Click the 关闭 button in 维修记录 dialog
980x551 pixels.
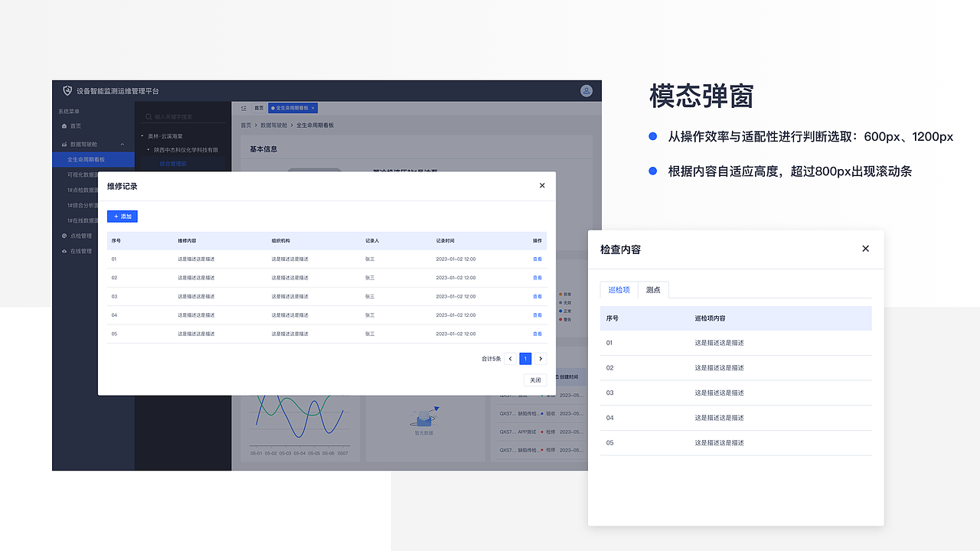[x=535, y=380]
